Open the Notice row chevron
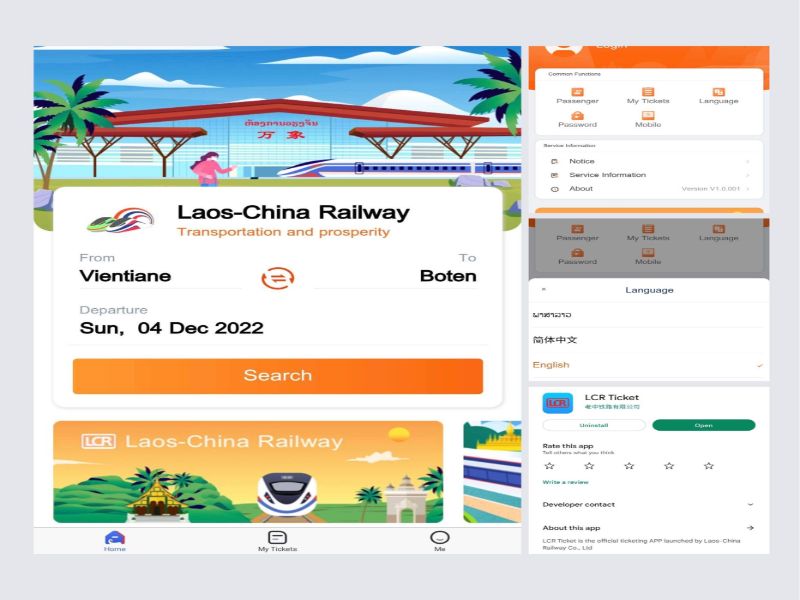 [x=748, y=161]
